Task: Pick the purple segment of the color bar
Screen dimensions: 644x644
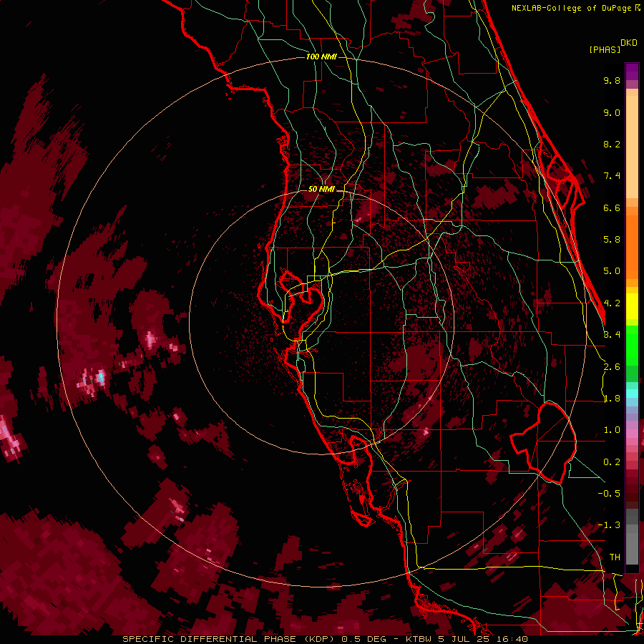Action: (632, 72)
